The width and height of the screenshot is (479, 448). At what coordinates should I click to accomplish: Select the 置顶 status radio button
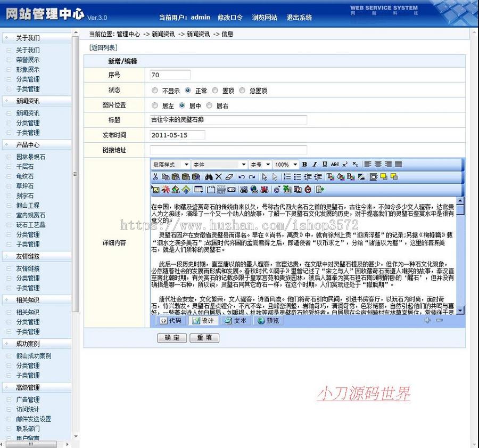point(215,91)
